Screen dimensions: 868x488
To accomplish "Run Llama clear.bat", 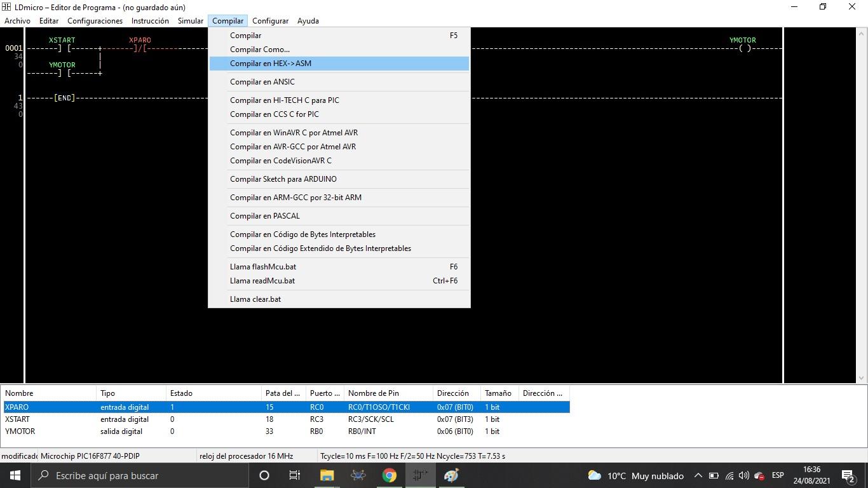I will 339,299.
